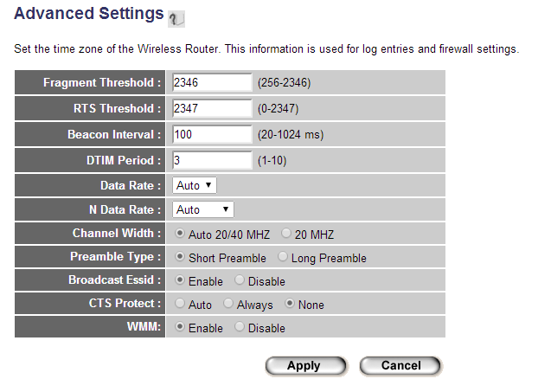The height and width of the screenshot is (392, 538).
Task: Disable Broadcast Essid
Action: (x=240, y=281)
